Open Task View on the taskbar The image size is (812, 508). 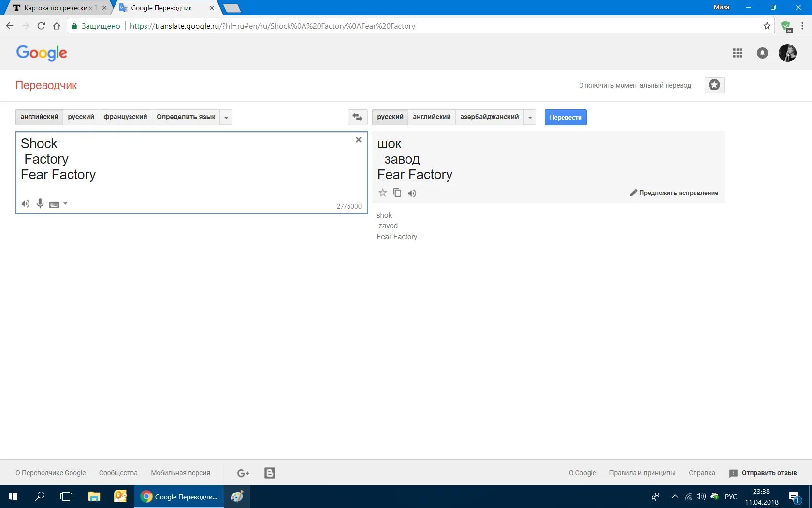pyautogui.click(x=66, y=496)
